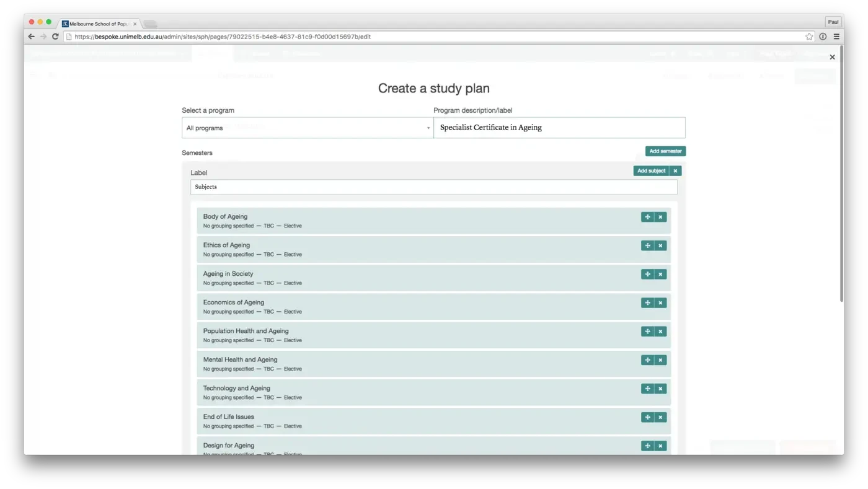The height and width of the screenshot is (489, 868).
Task: Remove Population Health and Ageing subject
Action: pos(660,331)
